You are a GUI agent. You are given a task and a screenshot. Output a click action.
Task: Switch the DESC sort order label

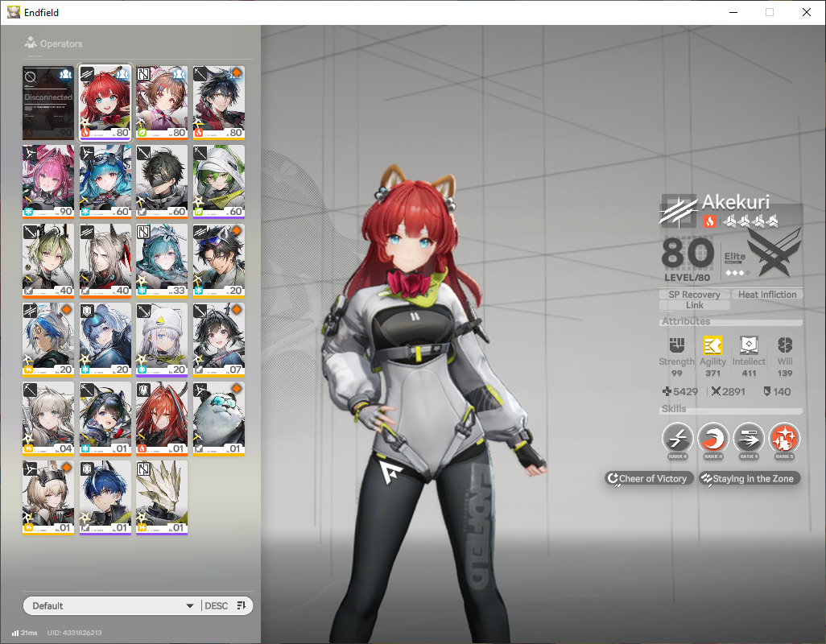tap(216, 605)
